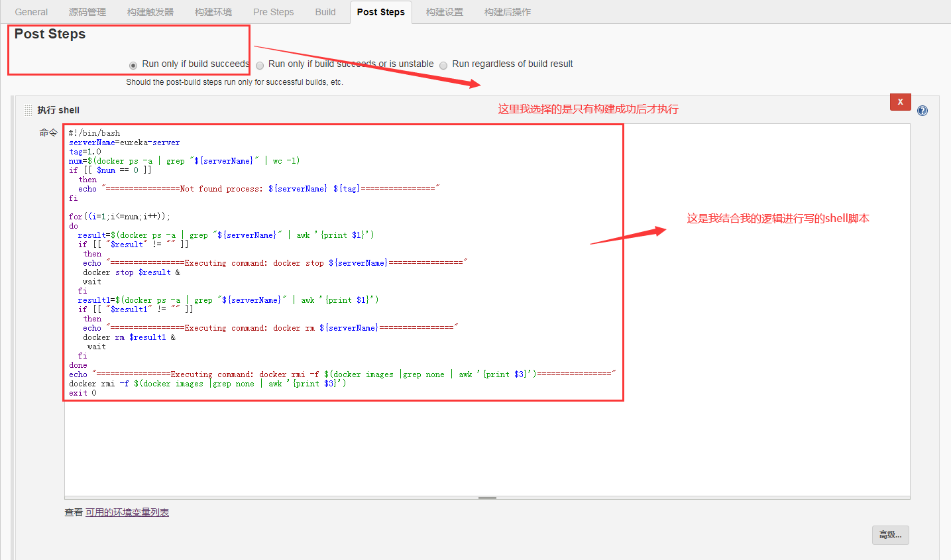Viewport: 951px width, 560px height.
Task: Choose Run only if build succeeds or is unstable
Action: 260,65
